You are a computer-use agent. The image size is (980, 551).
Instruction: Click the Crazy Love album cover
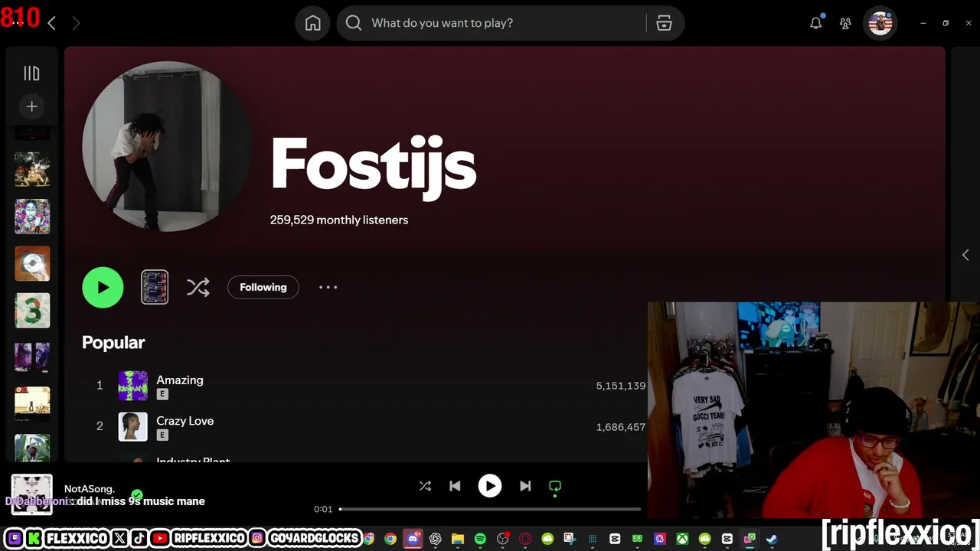tap(132, 427)
